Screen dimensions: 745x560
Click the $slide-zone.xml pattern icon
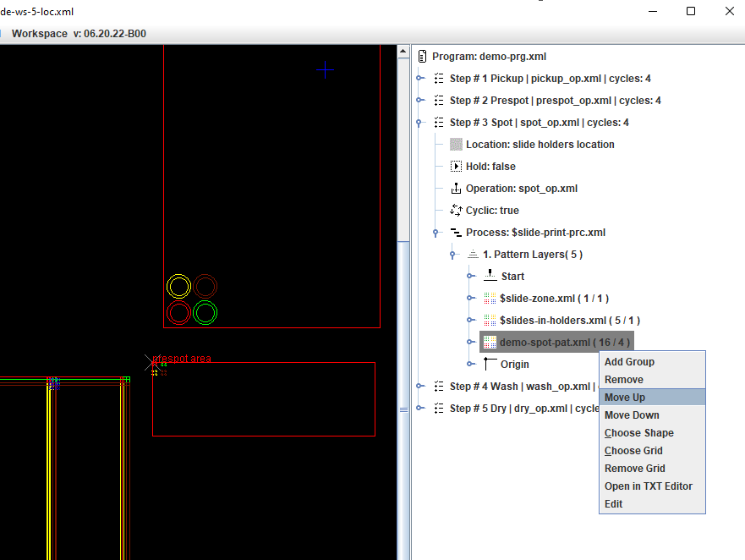(x=490, y=298)
